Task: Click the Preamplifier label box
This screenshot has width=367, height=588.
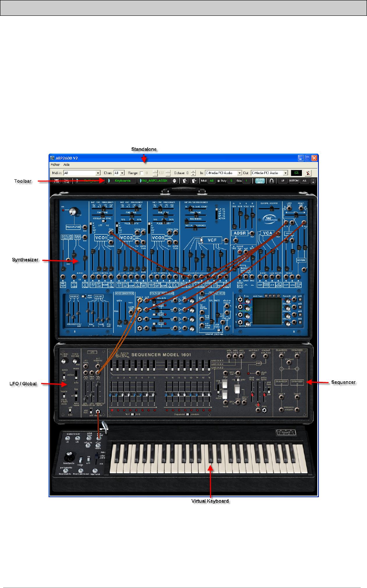Action: coord(73,227)
